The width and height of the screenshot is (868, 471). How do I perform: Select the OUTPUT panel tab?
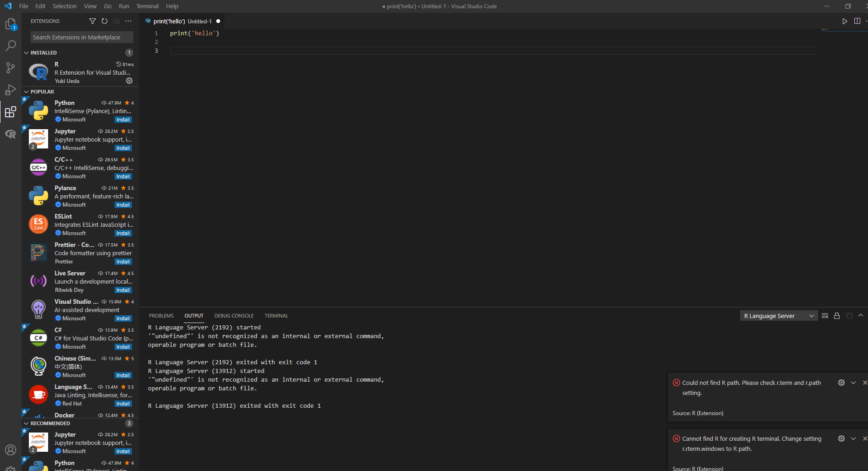pos(194,316)
